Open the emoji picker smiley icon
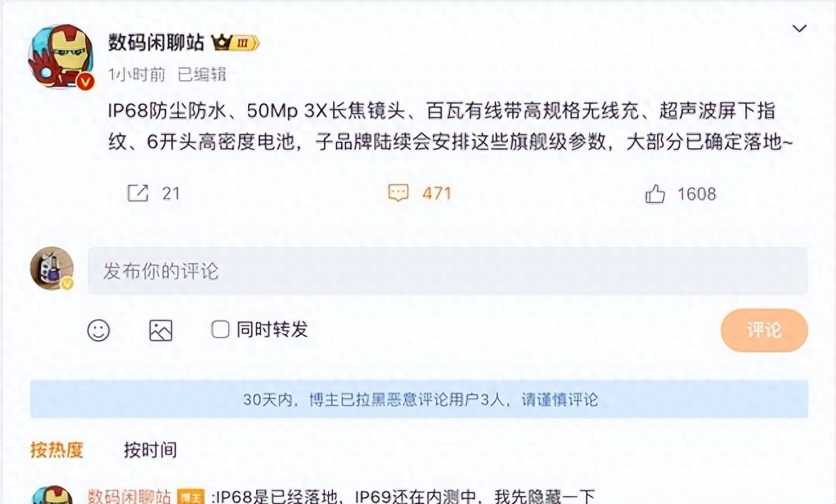 [x=99, y=330]
